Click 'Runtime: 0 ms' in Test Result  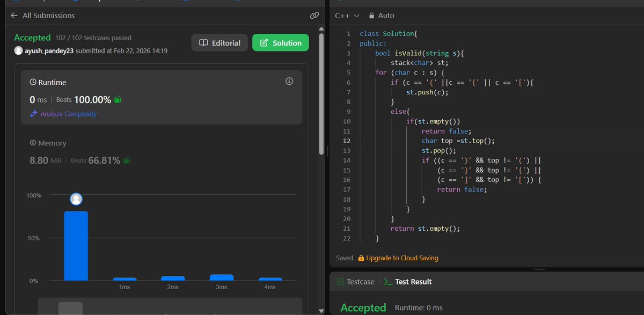tap(419, 307)
